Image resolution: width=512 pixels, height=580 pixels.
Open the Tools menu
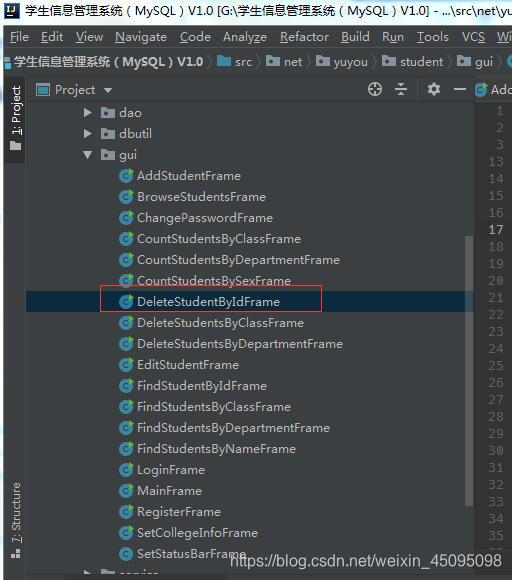point(432,37)
